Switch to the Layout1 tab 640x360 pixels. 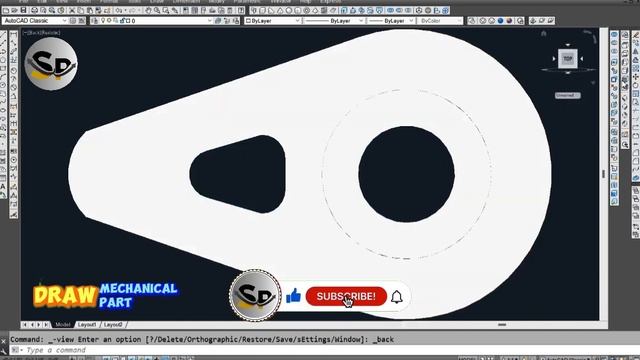(x=87, y=325)
